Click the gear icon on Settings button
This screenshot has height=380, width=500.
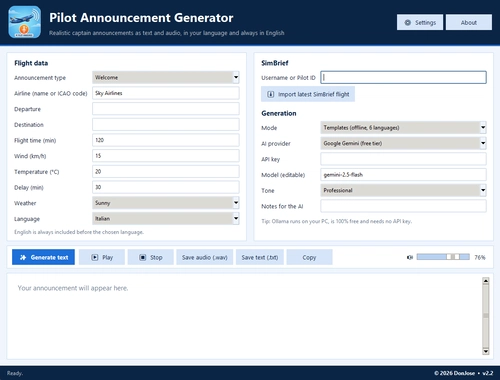tap(407, 23)
